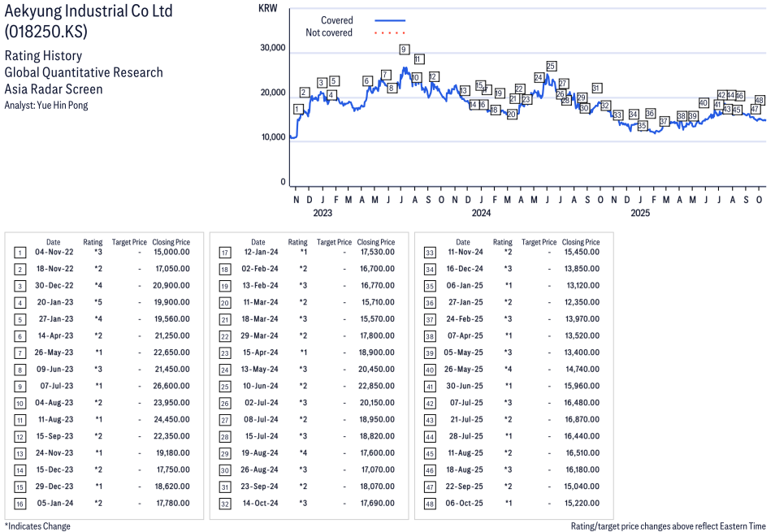Click chart marker 25 on the price line
Screen dimensions: 775x532
pyautogui.click(x=551, y=67)
